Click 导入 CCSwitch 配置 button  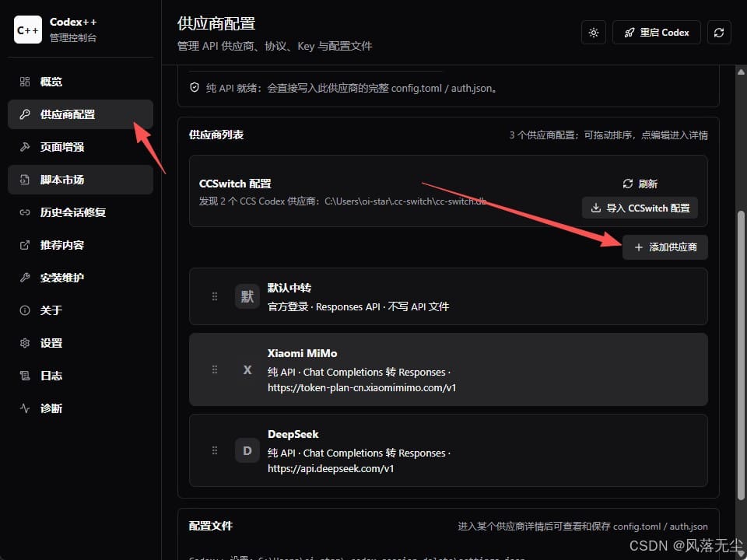(640, 208)
